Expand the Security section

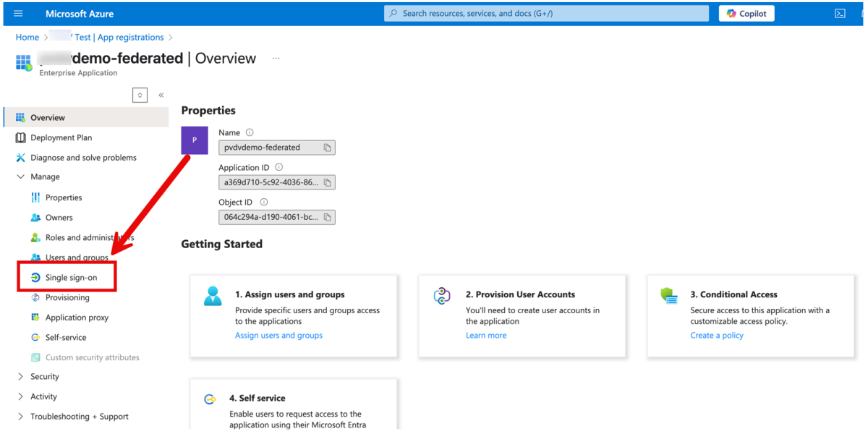[20, 377]
